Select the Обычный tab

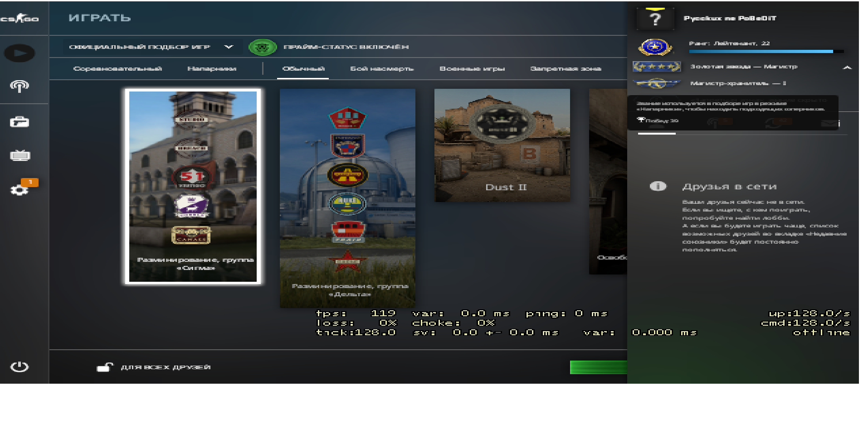(303, 68)
